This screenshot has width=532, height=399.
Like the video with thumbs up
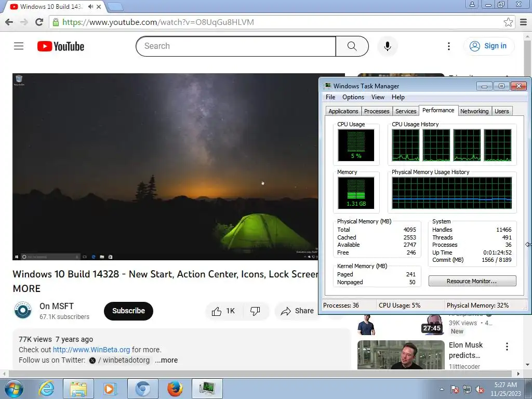223,311
